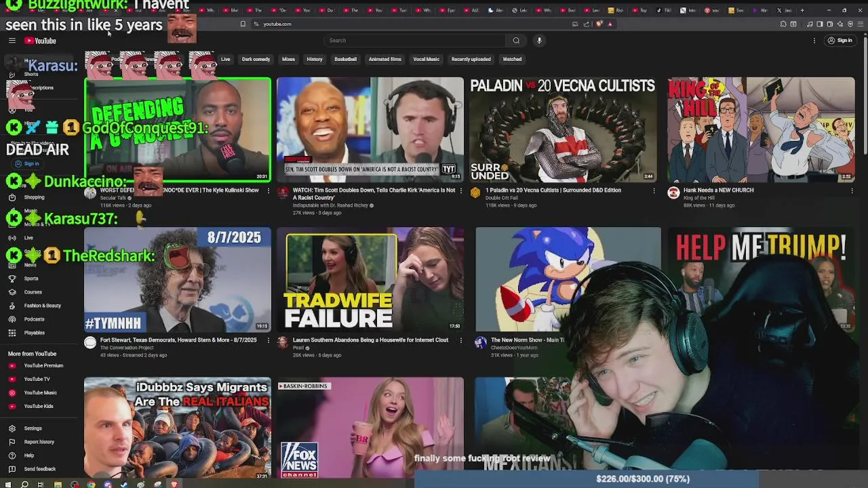Open Brave Playlist music note icon
This screenshot has width=868, height=488.
click(810, 24)
